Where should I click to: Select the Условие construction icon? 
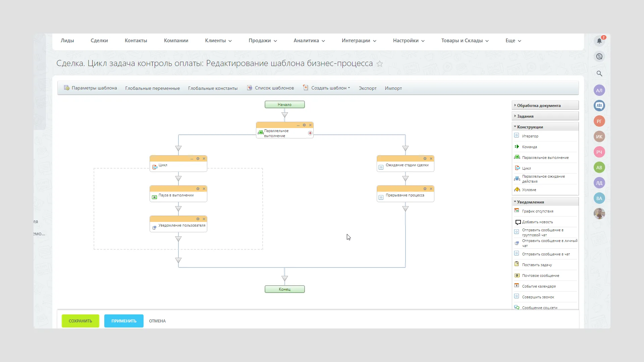pyautogui.click(x=517, y=190)
